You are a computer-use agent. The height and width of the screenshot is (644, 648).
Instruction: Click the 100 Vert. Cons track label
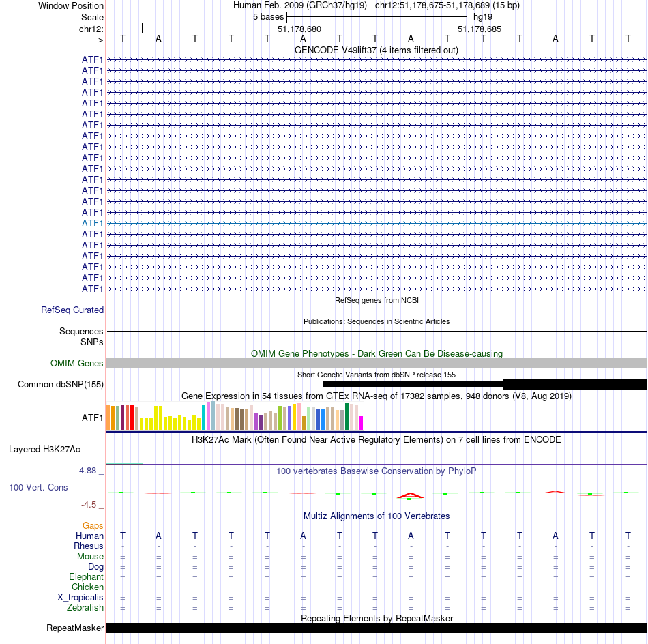(x=38, y=488)
